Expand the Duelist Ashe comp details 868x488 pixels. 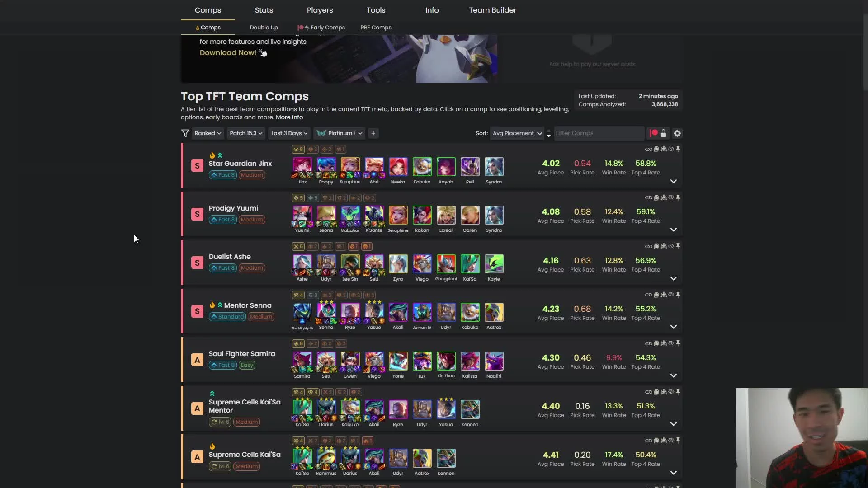click(x=673, y=278)
